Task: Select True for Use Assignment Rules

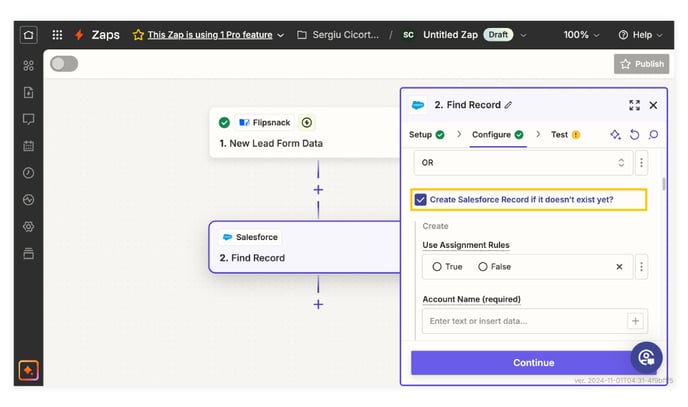Action: [437, 267]
